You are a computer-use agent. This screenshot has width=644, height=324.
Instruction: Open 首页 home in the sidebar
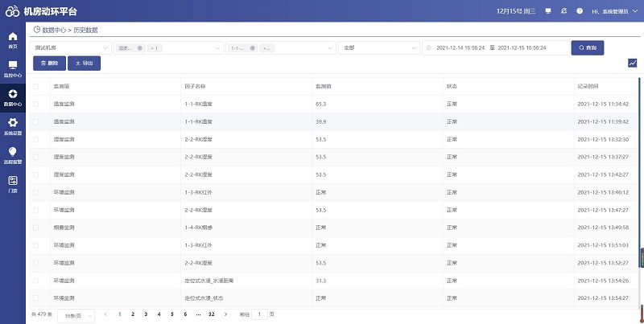(x=13, y=40)
